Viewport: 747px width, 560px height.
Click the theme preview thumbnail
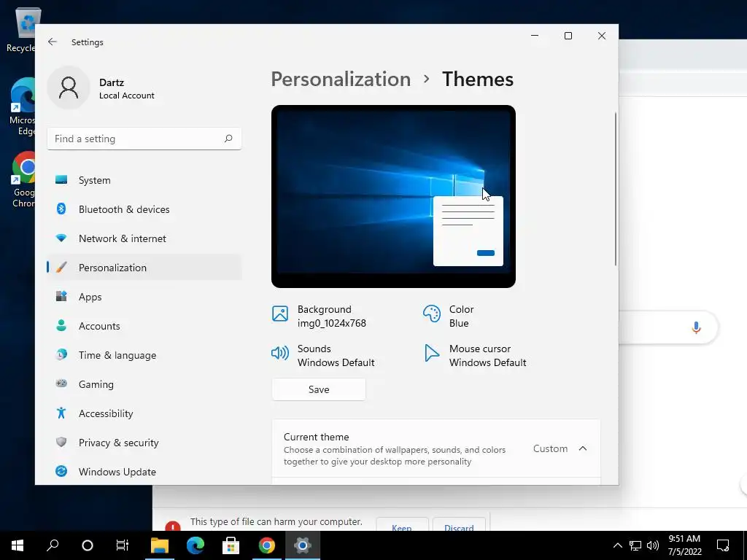click(x=393, y=197)
